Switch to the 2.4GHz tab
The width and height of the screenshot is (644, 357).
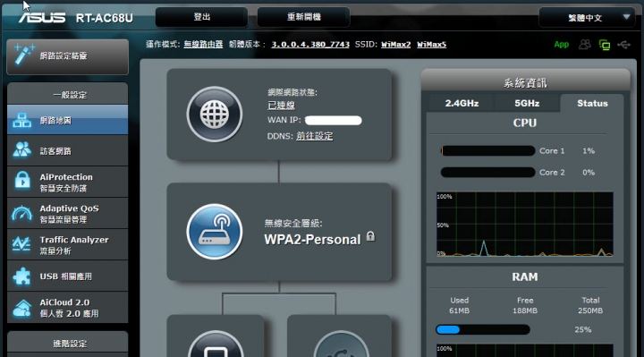tap(462, 103)
